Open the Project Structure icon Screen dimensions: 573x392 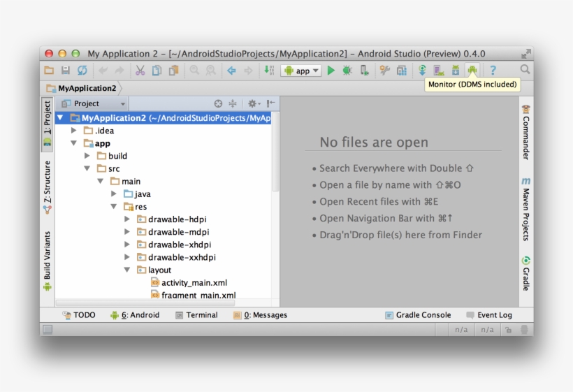pos(402,70)
